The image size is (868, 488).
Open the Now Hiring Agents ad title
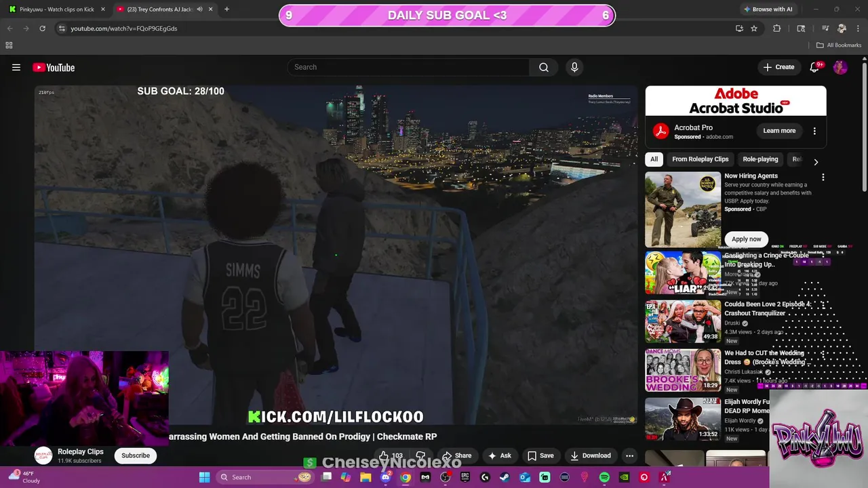(751, 176)
